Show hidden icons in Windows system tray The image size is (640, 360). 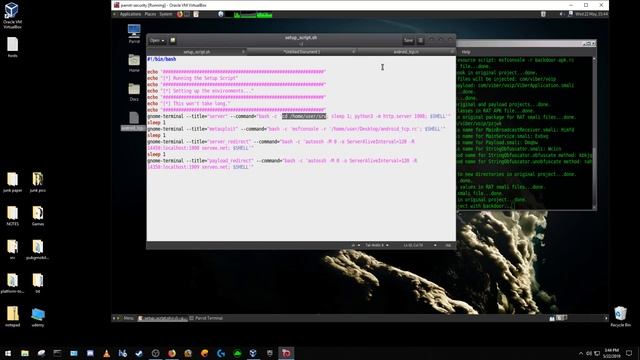click(581, 353)
